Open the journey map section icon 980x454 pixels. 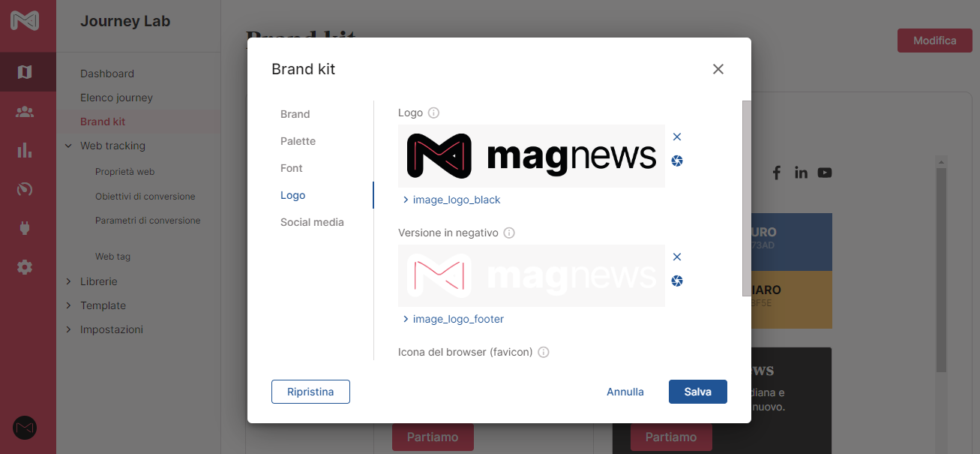[x=25, y=72]
